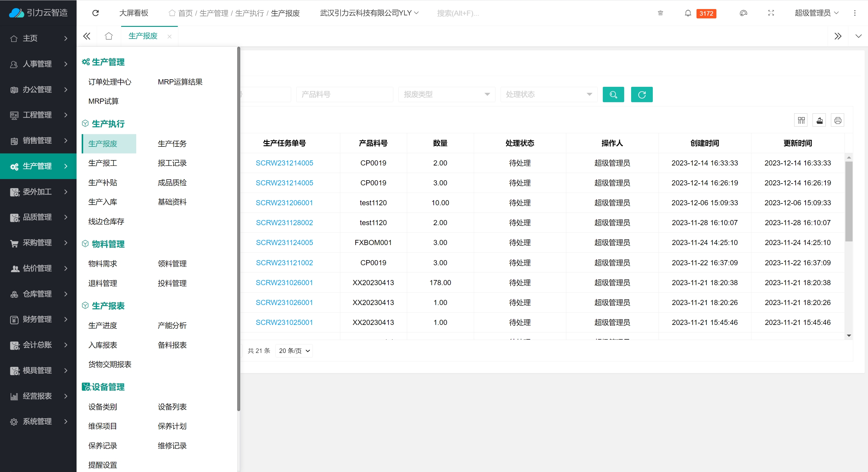Click the 大屏看板 button
The image size is (868, 472).
pyautogui.click(x=134, y=13)
